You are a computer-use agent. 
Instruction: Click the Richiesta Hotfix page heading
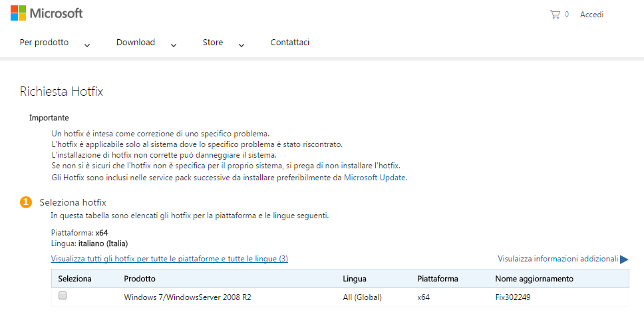61,92
